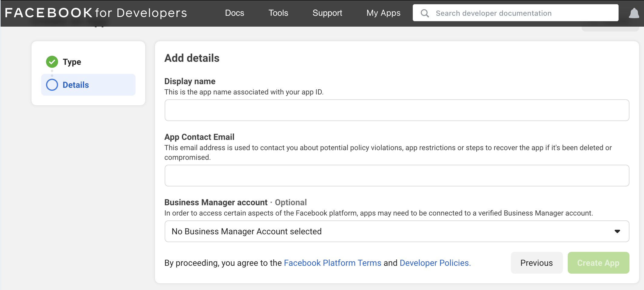644x290 pixels.
Task: Click the Details step radio circle
Action: [x=52, y=85]
